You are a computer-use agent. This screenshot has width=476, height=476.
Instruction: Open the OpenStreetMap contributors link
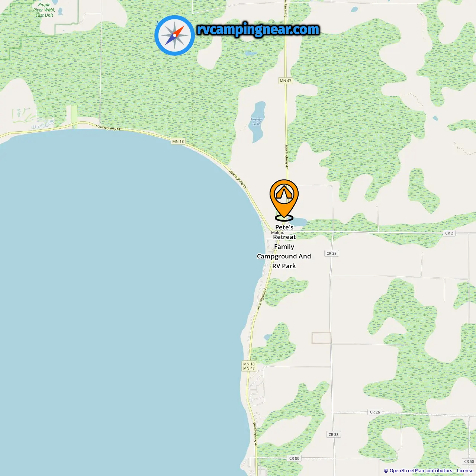(421, 471)
